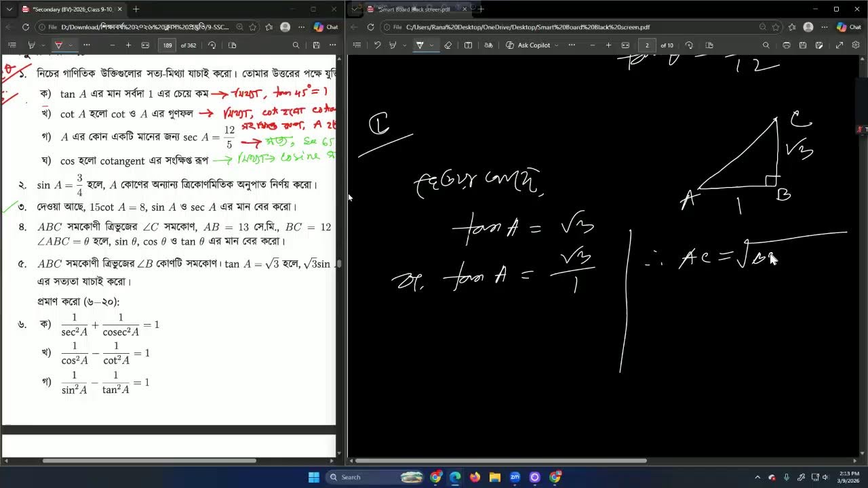Fit page to width in right PDF window
This screenshot has height=488, width=868.
(x=625, y=45)
